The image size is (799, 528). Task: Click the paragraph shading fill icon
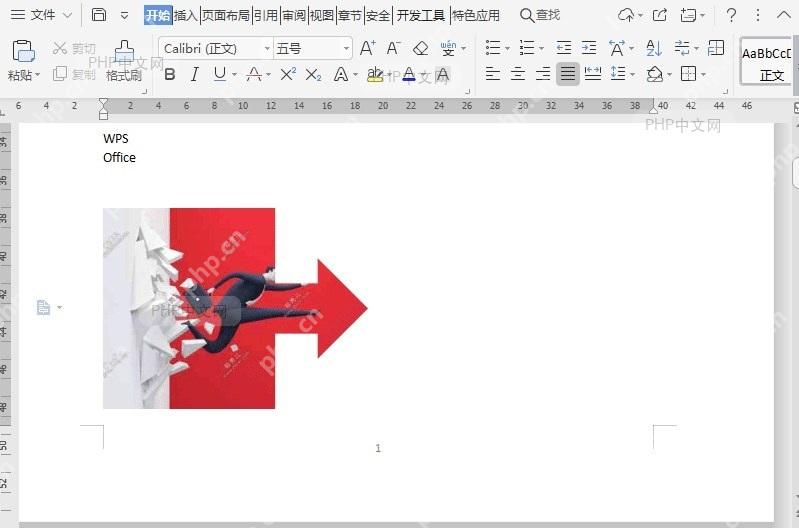point(655,74)
